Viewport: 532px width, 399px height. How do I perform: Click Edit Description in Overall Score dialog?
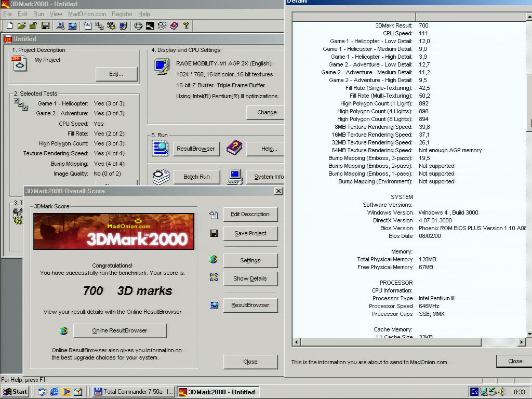pos(250,214)
